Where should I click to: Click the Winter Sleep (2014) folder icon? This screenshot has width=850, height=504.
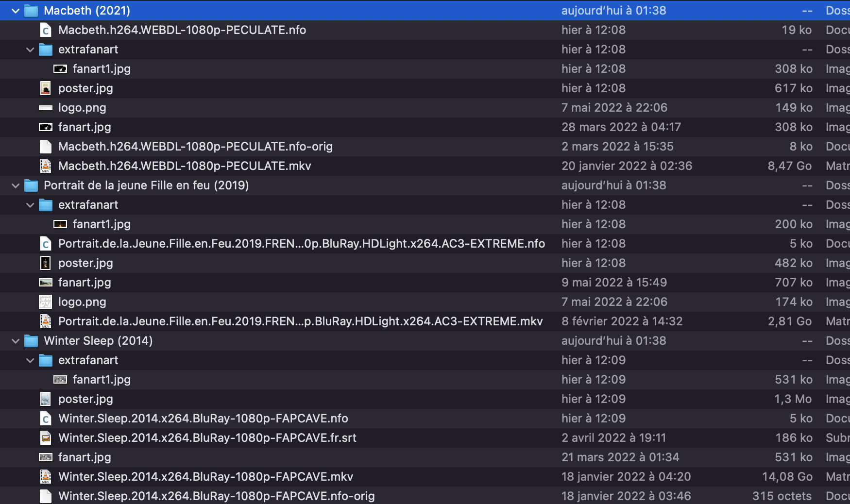(31, 341)
